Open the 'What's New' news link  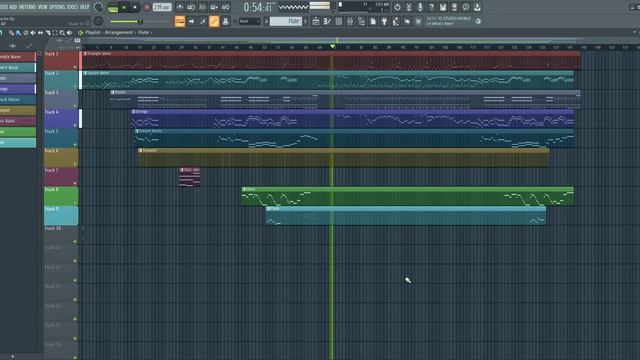[440, 24]
